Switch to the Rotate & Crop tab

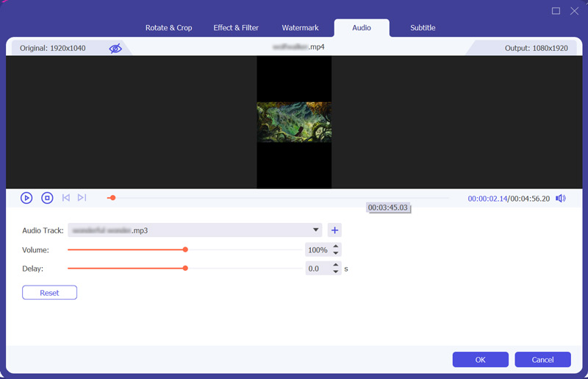pos(169,28)
